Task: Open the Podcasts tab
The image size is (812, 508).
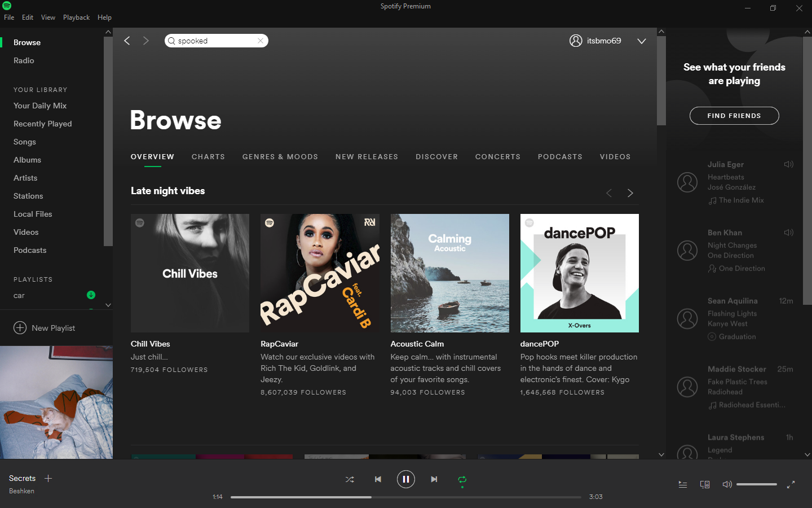Action: (x=560, y=157)
